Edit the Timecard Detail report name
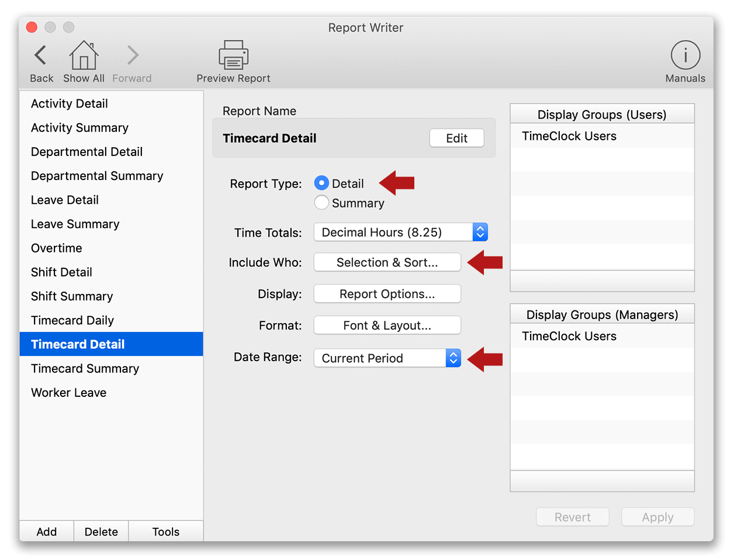This screenshot has height=560, width=734. 456,138
